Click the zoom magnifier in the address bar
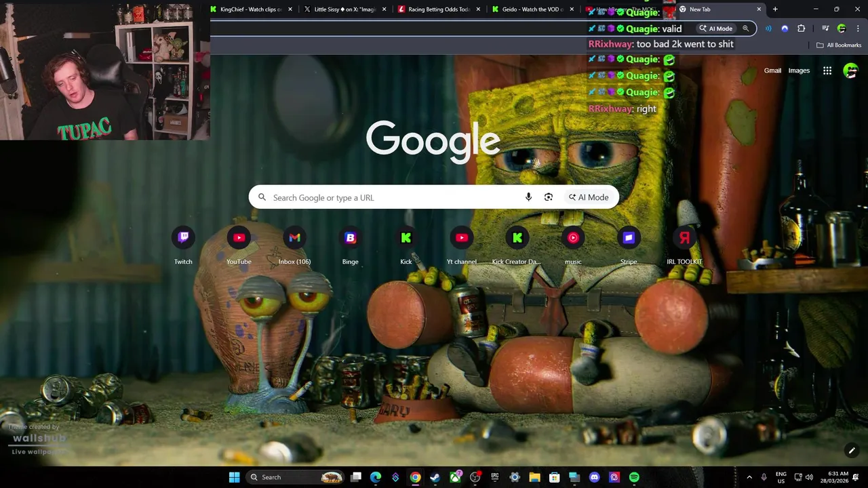The height and width of the screenshot is (488, 868). click(746, 28)
